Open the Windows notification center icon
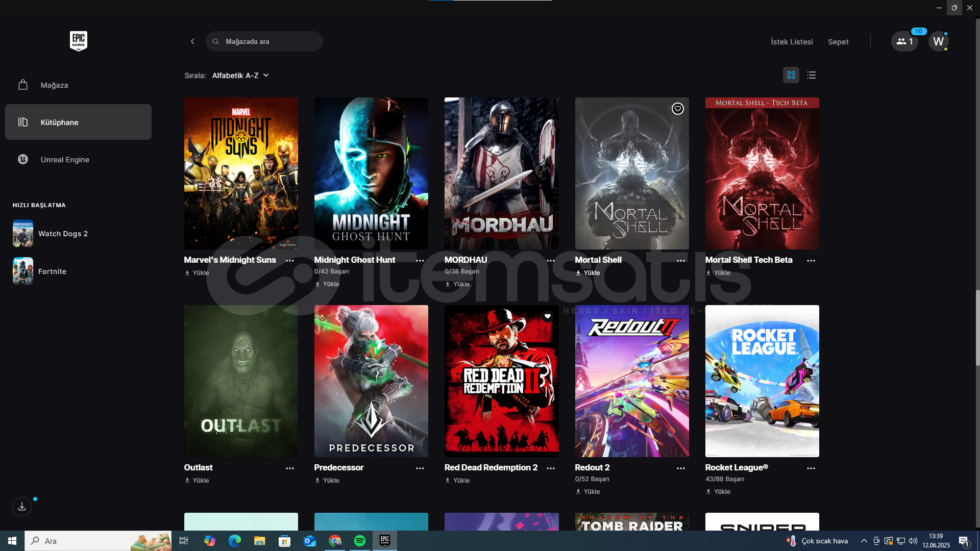980x551 pixels. (964, 541)
